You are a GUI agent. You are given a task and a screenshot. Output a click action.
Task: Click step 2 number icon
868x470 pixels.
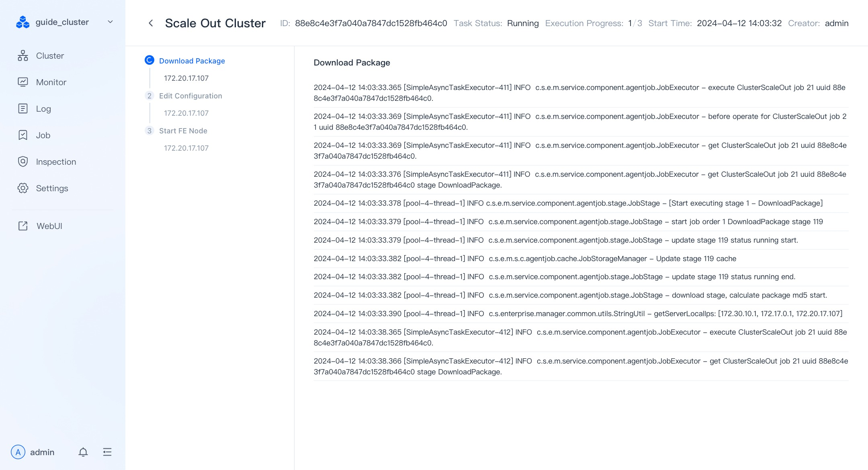pyautogui.click(x=149, y=96)
